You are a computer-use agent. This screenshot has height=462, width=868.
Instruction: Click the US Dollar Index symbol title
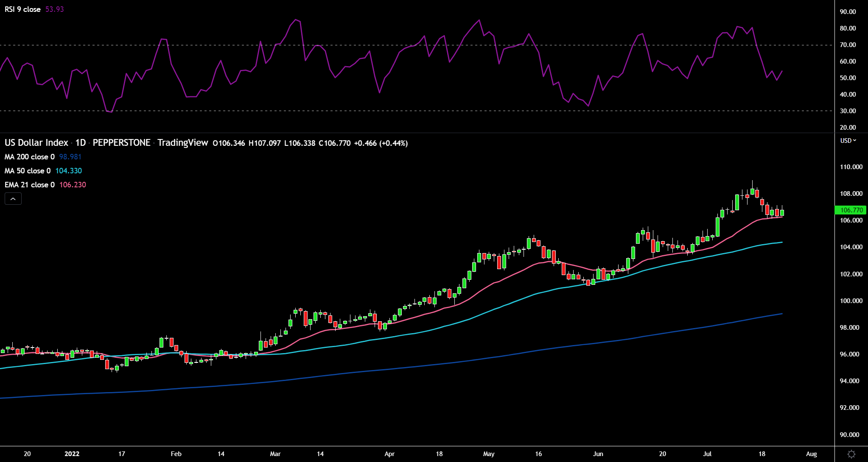36,143
